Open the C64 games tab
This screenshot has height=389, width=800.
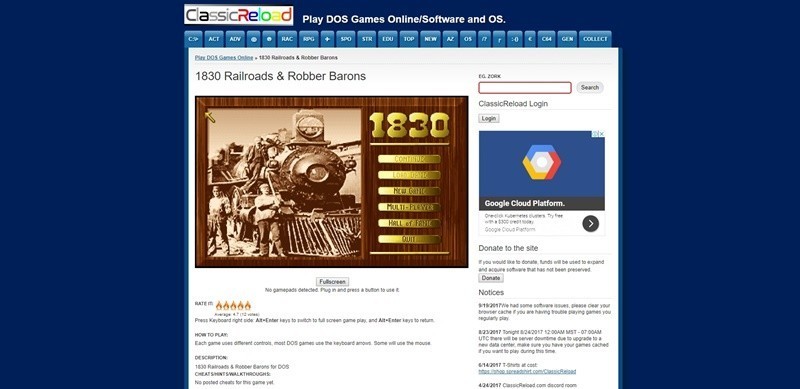tap(546, 39)
